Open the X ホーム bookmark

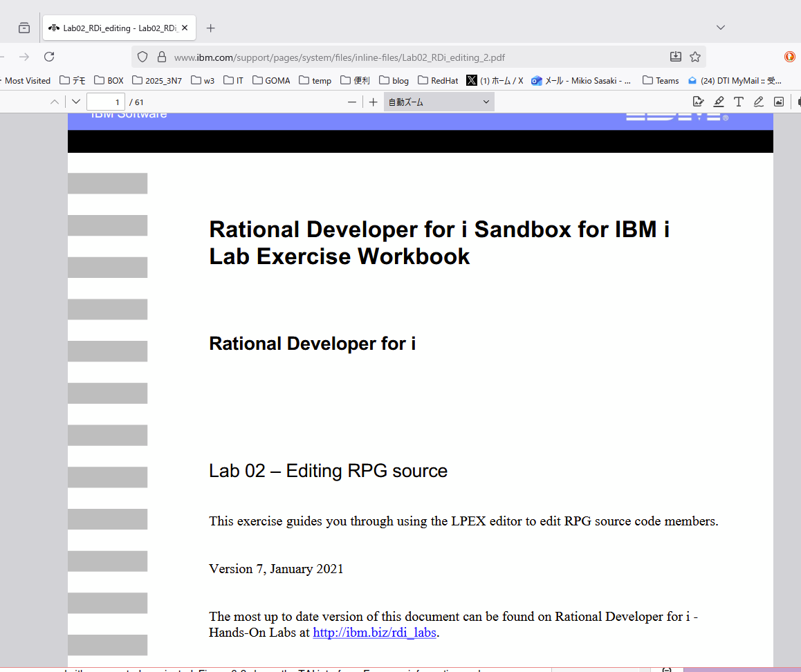point(495,81)
